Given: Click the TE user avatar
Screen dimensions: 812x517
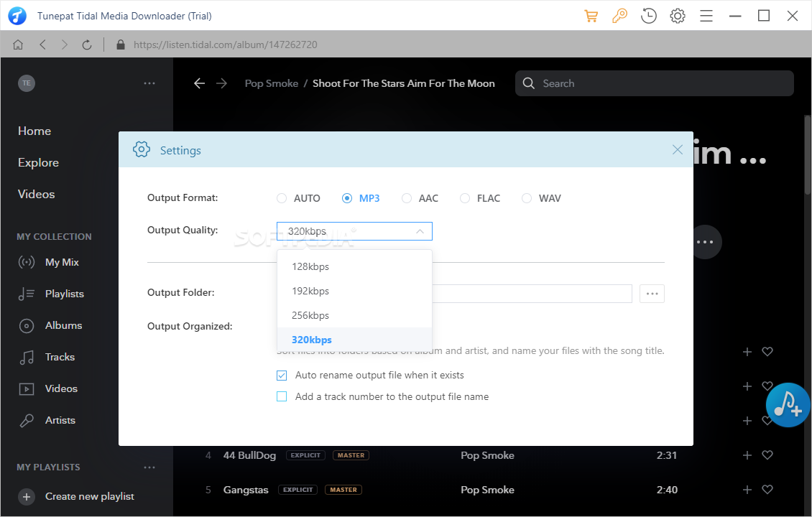Looking at the screenshot, I should coord(27,83).
